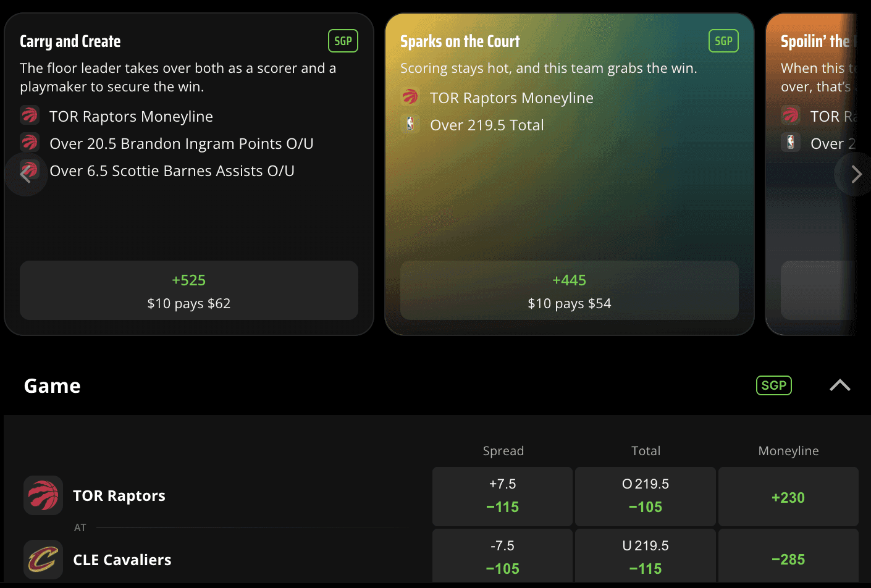This screenshot has height=588, width=871.
Task: Click the CLE Cavaliers team logo
Action: click(x=43, y=560)
